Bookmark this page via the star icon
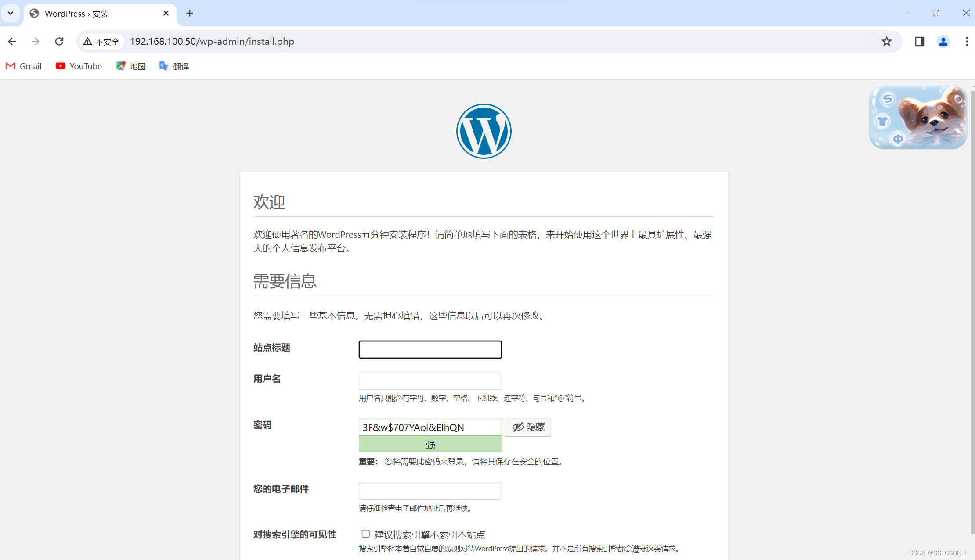 [886, 41]
